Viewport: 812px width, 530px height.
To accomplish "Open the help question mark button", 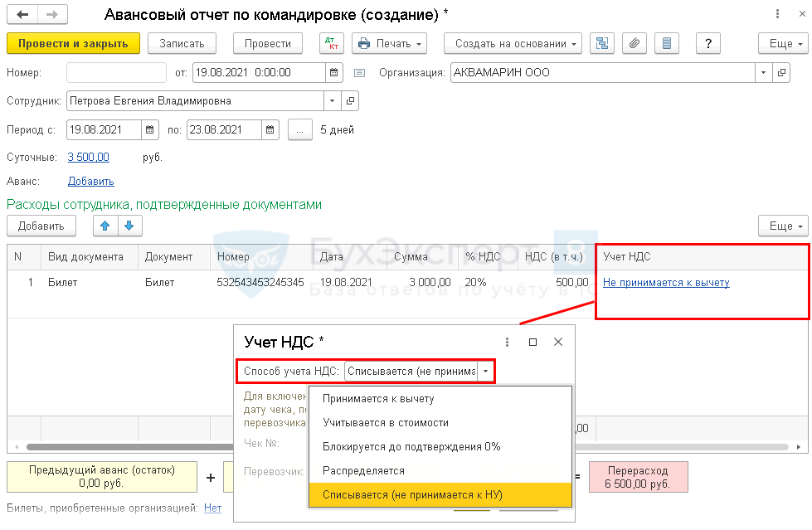I will [707, 43].
